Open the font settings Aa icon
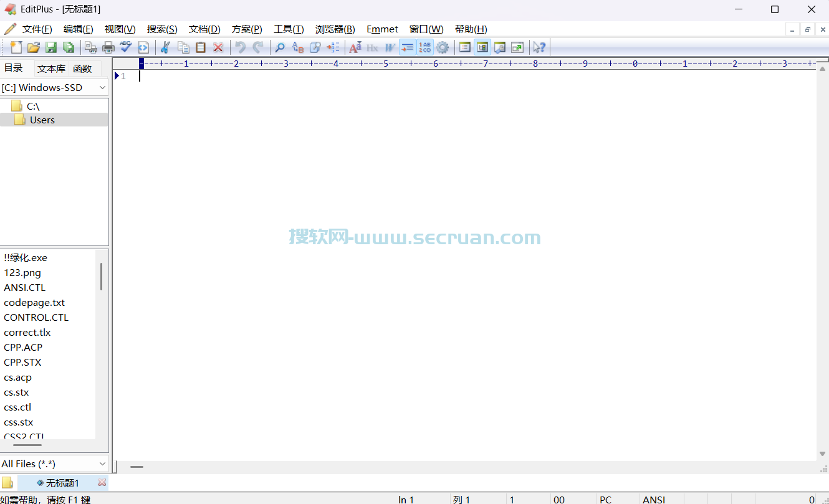 (x=355, y=47)
